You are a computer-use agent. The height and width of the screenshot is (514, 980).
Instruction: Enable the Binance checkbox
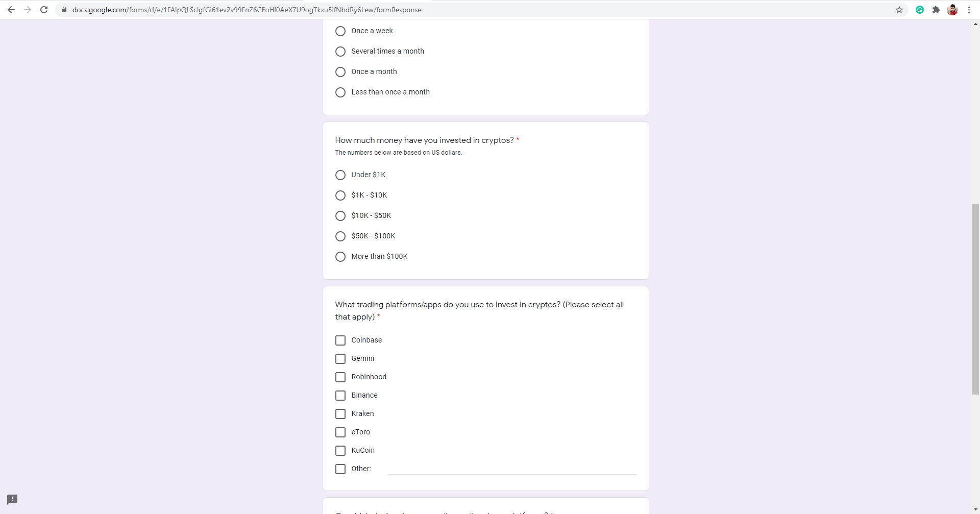(x=340, y=396)
